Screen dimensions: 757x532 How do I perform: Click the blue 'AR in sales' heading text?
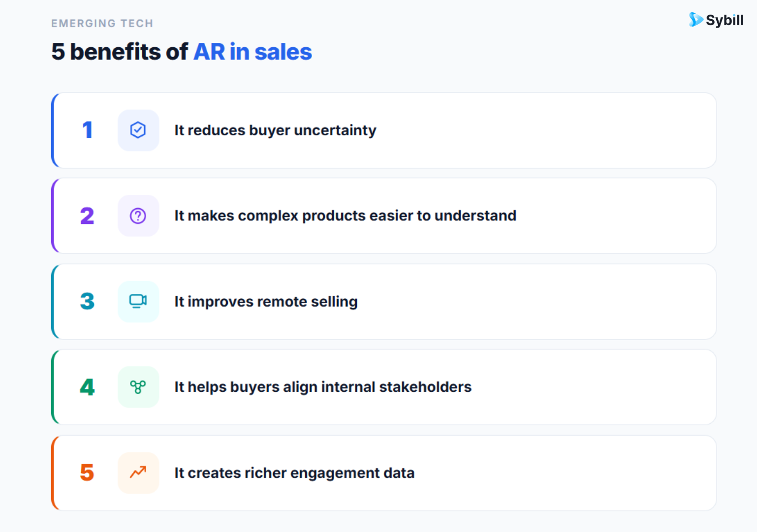(252, 52)
